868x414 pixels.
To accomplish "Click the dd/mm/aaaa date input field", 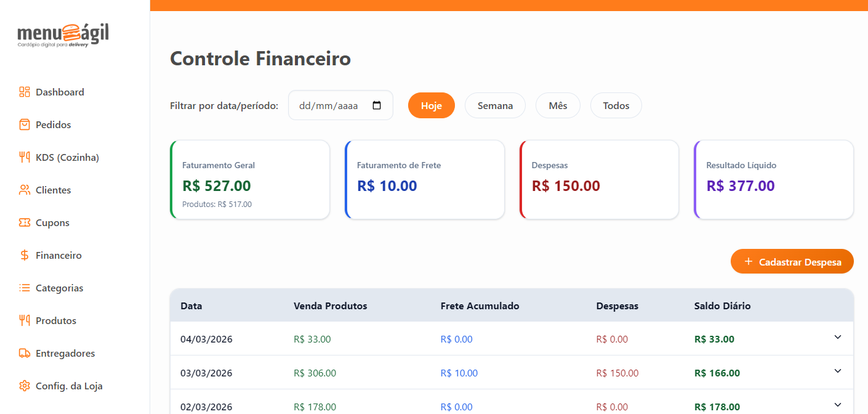I will [x=328, y=105].
